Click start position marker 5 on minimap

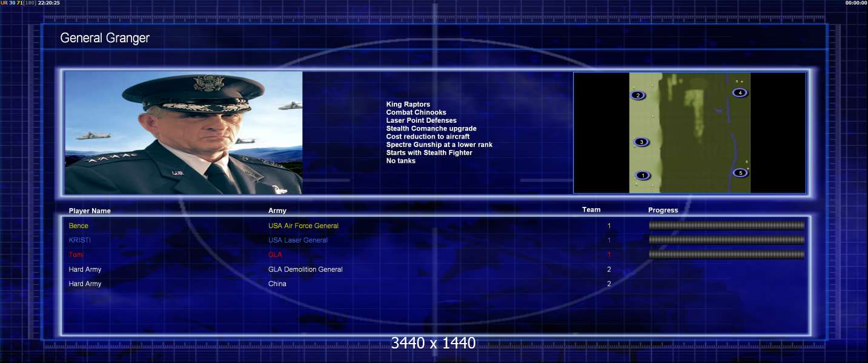coord(740,173)
